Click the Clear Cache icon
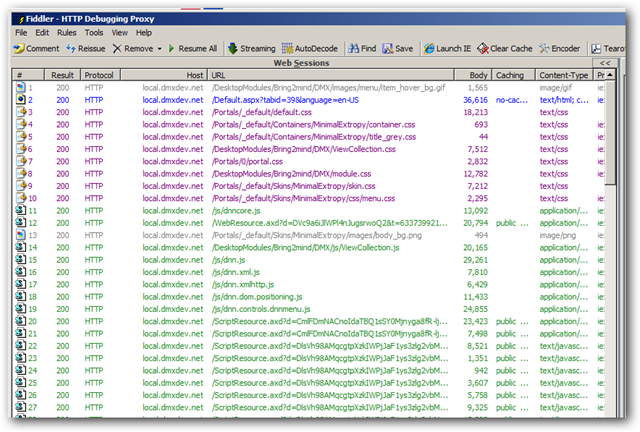This screenshot has width=640, height=432. [x=483, y=49]
